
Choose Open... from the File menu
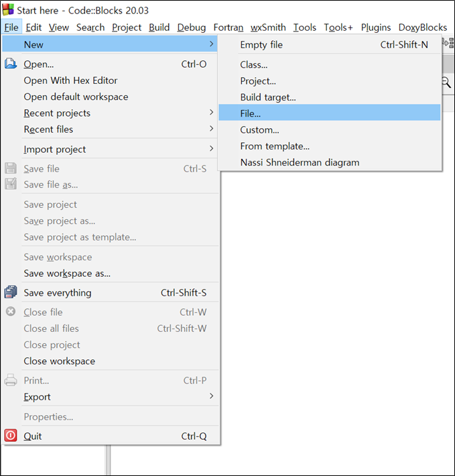109,64
